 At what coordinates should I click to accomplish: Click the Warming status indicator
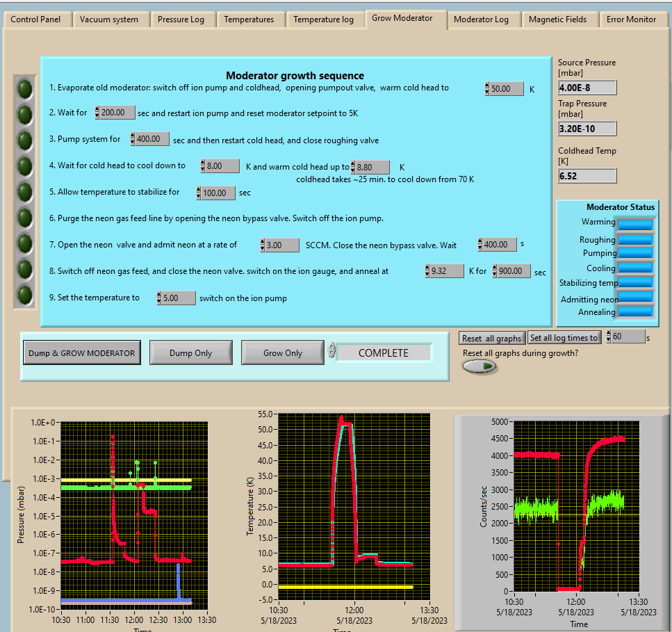(635, 224)
